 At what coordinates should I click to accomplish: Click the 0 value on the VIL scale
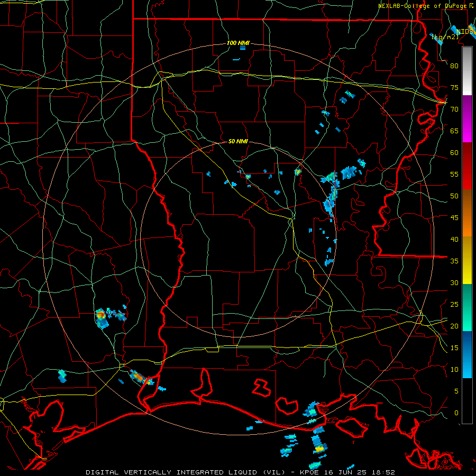click(x=456, y=413)
